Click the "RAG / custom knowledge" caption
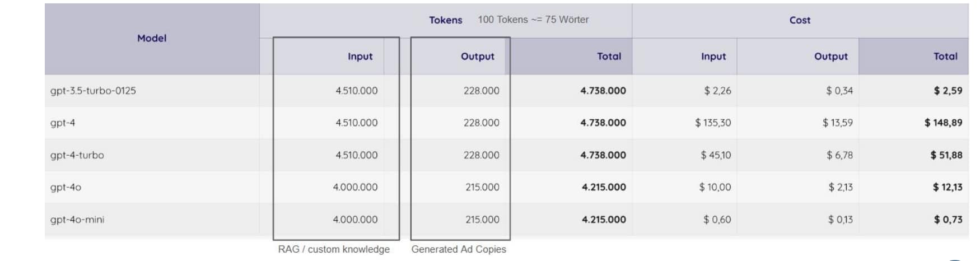The height and width of the screenshot is (261, 980). click(334, 249)
